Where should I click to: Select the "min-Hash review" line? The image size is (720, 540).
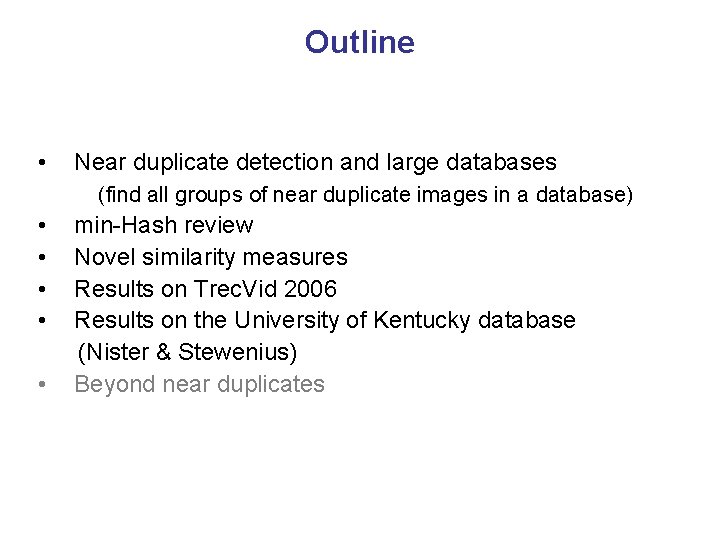(164, 225)
